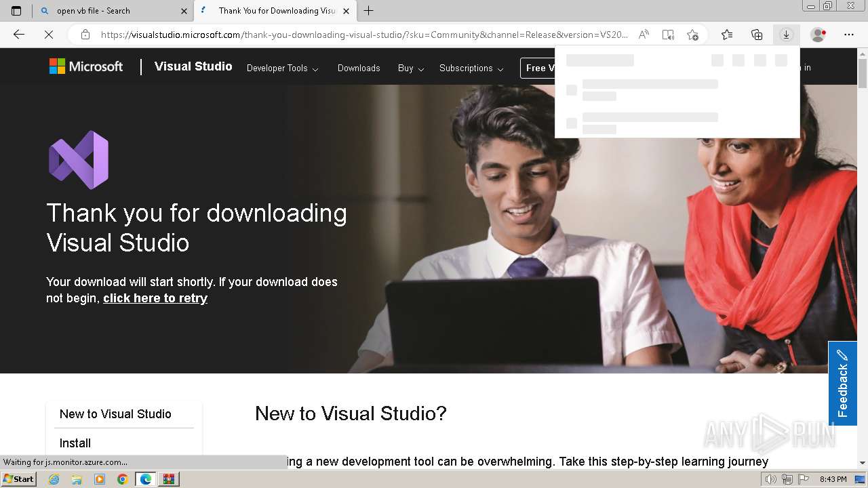This screenshot has height=488, width=868.
Task: Click the browser back arrow
Action: [19, 35]
